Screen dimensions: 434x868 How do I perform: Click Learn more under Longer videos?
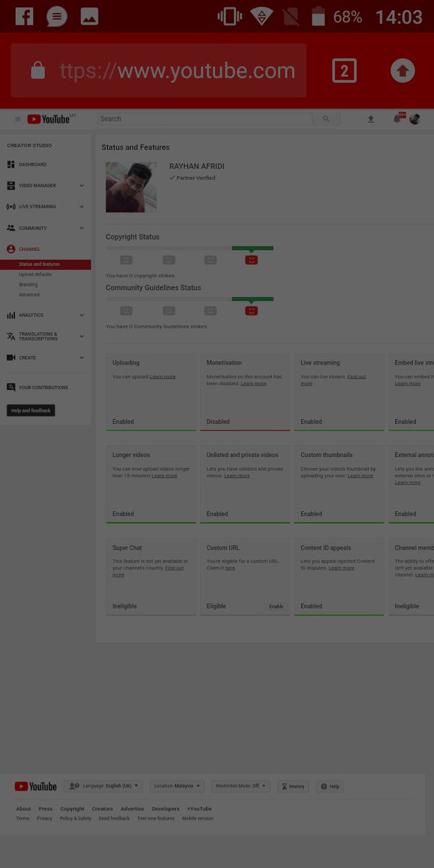coord(164,476)
